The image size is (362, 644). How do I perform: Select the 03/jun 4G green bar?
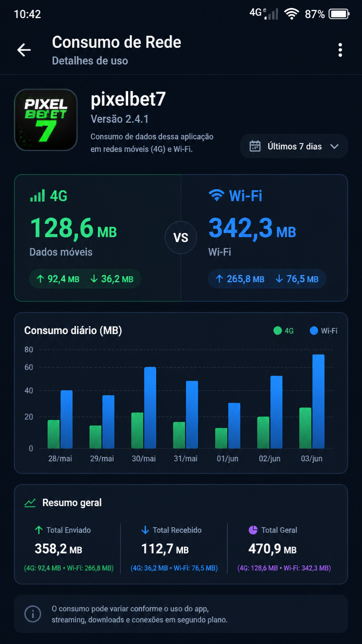(x=305, y=428)
